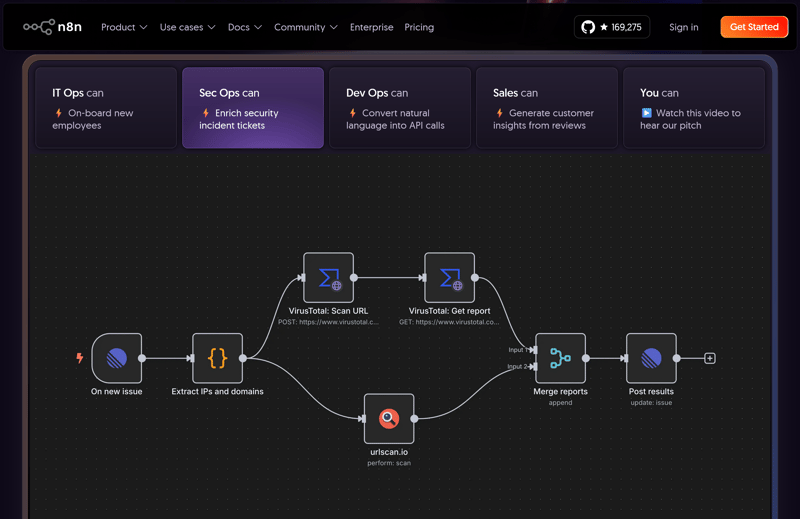
Task: Click the Sign in link
Action: tap(684, 27)
